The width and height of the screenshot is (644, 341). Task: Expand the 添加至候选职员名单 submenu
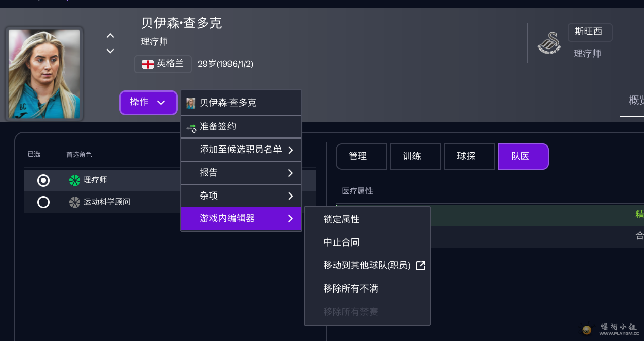pos(241,150)
